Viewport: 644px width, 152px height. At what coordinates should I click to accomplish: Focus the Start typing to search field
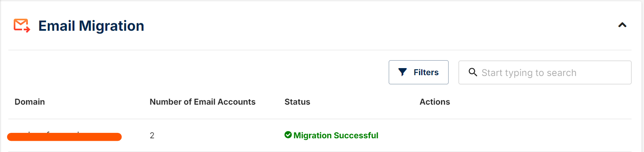(545, 73)
